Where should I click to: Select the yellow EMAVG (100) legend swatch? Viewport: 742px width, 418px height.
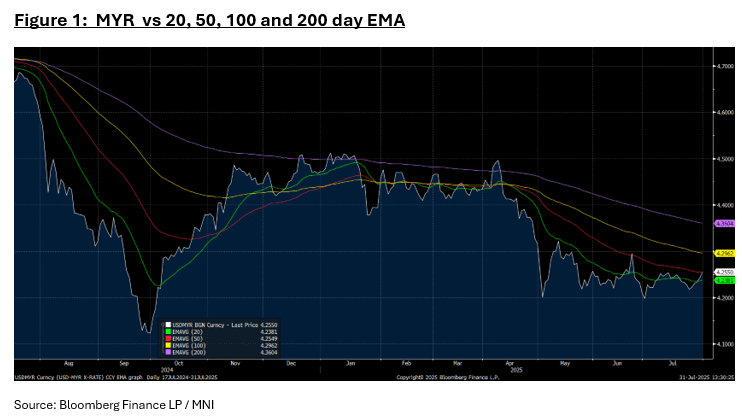click(168, 346)
